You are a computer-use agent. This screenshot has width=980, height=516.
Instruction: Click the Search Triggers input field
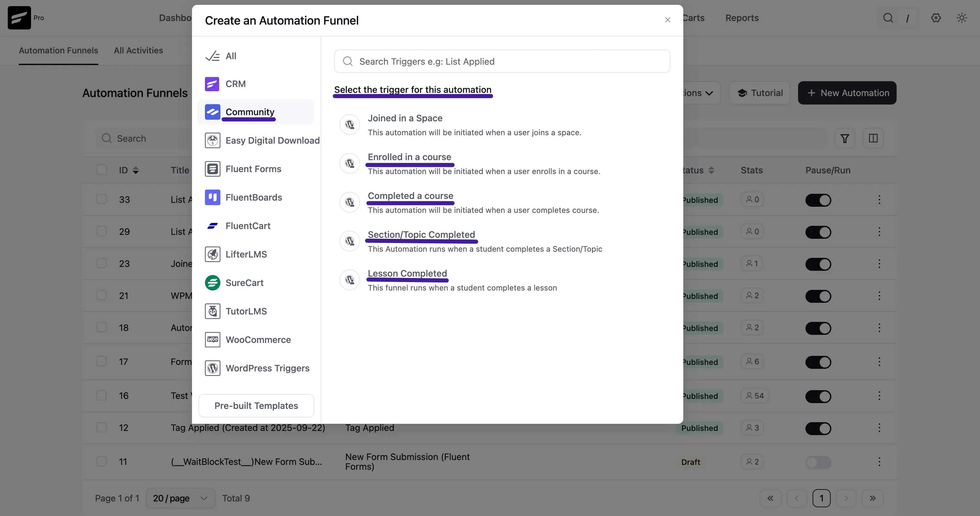click(502, 61)
